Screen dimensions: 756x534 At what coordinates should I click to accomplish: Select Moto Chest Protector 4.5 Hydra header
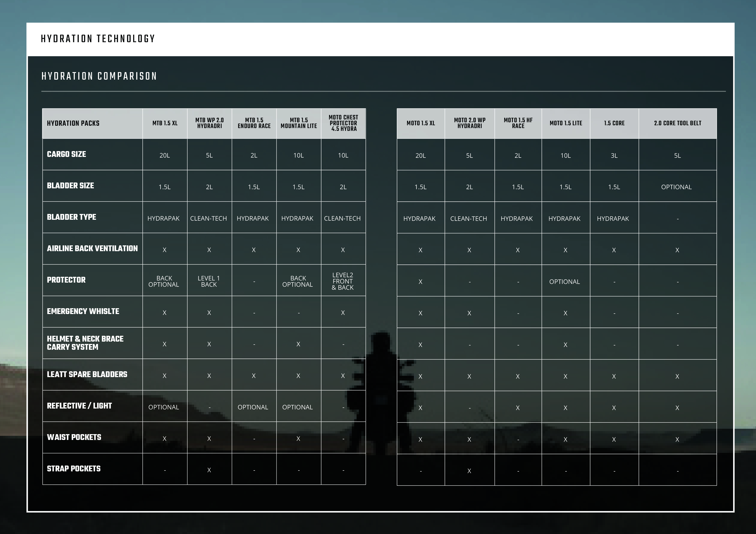click(343, 123)
